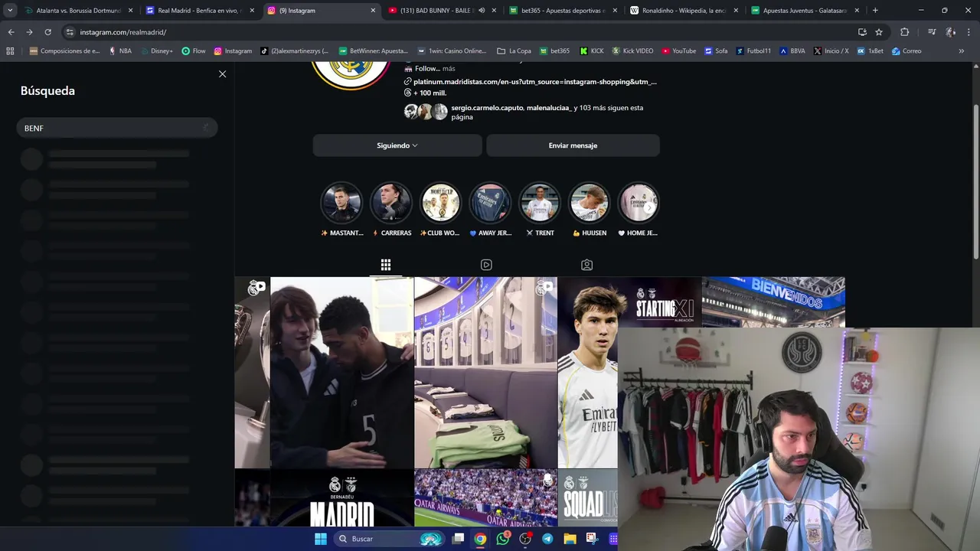Go forward in browser history
This screenshot has width=980, height=551.
pyautogui.click(x=29, y=32)
